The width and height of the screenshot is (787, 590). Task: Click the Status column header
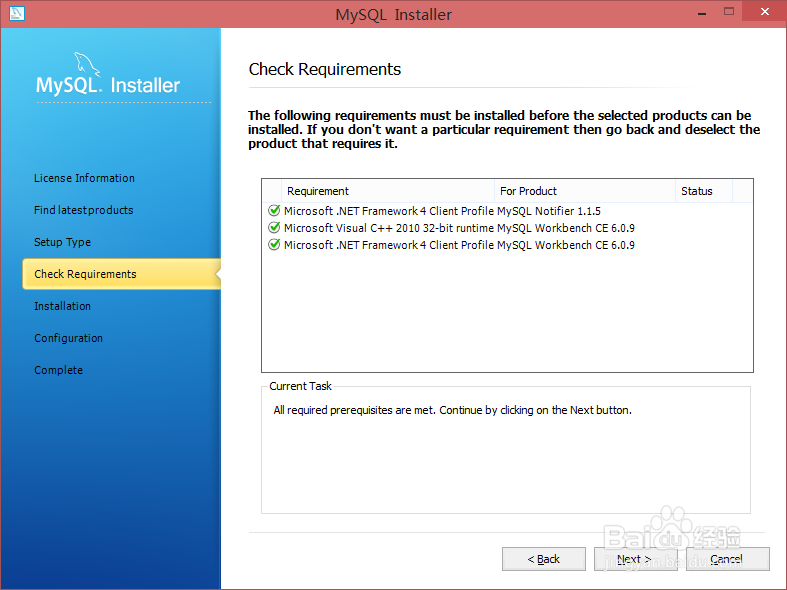point(704,191)
